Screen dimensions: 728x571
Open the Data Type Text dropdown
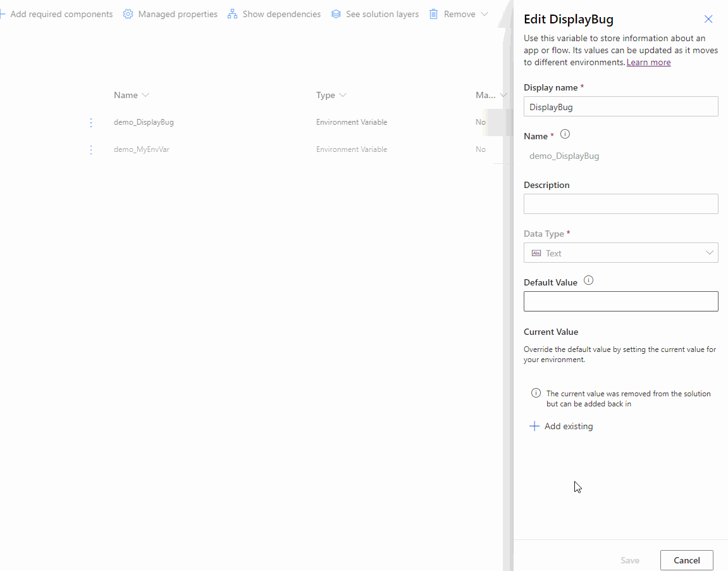click(x=620, y=253)
